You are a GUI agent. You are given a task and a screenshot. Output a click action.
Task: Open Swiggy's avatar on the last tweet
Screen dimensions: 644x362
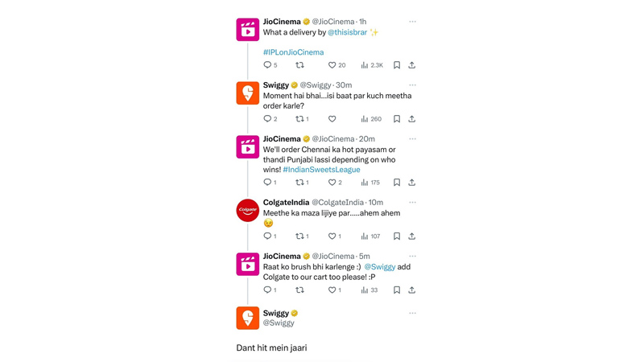pyautogui.click(x=247, y=318)
